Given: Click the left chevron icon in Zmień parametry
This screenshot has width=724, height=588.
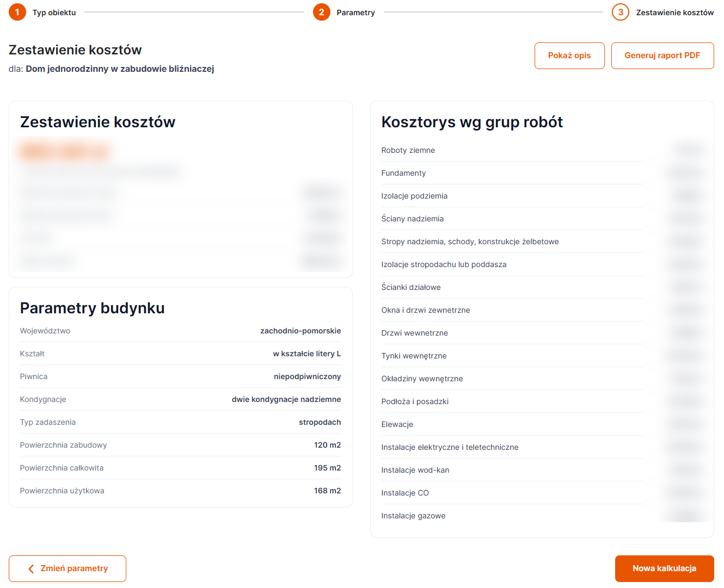Looking at the screenshot, I should click(x=31, y=568).
